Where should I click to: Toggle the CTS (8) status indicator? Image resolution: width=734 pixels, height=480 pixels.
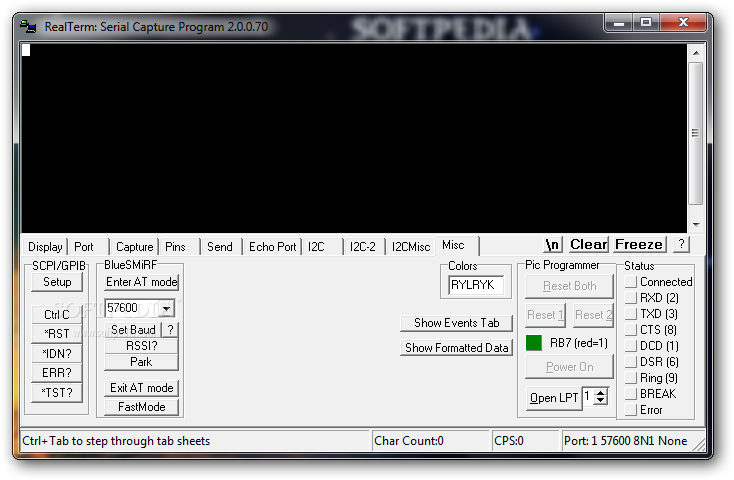pos(631,330)
